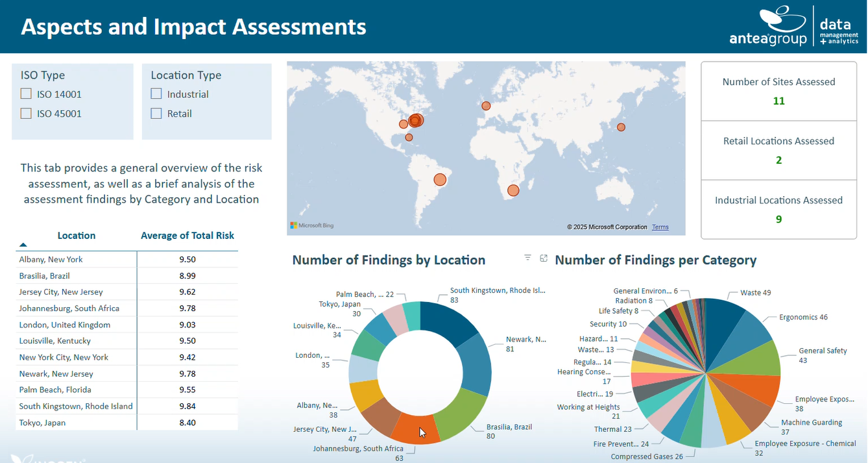
Task: Click the filter icon above Number of Findings by Location
Action: click(527, 258)
